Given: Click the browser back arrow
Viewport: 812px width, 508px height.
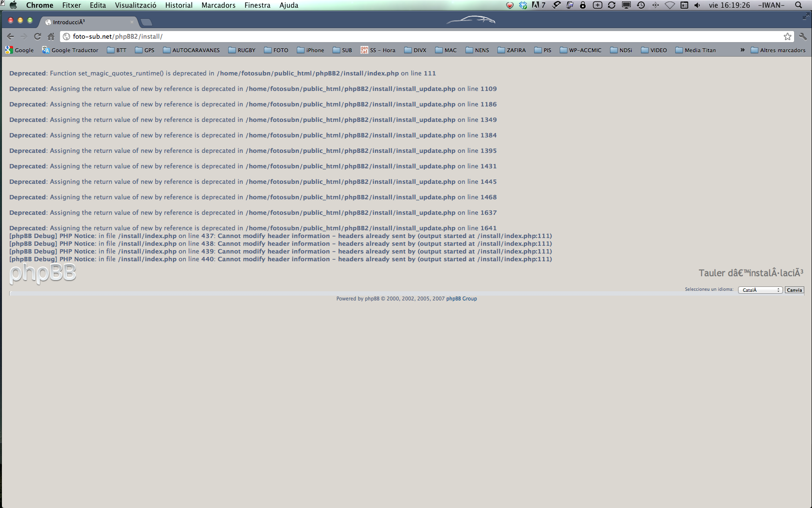Looking at the screenshot, I should pos(11,36).
